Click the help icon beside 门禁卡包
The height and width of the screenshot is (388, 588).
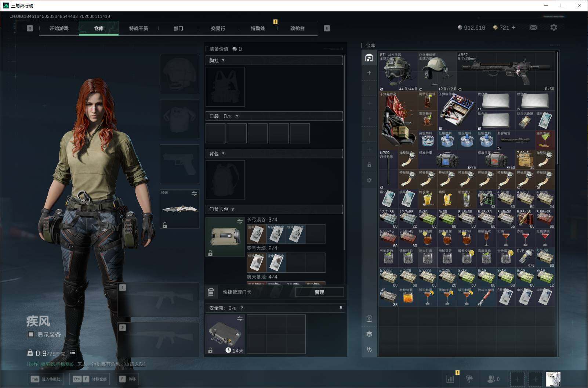(233, 209)
